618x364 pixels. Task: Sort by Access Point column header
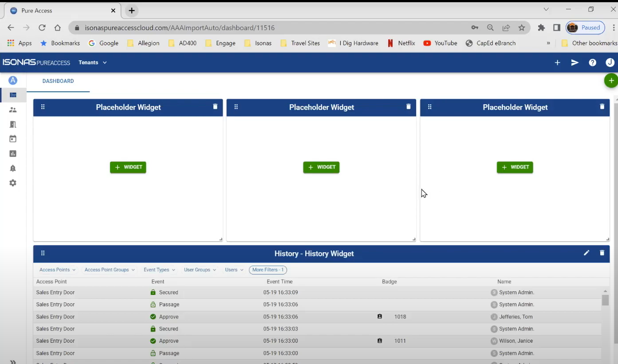pyautogui.click(x=51, y=282)
